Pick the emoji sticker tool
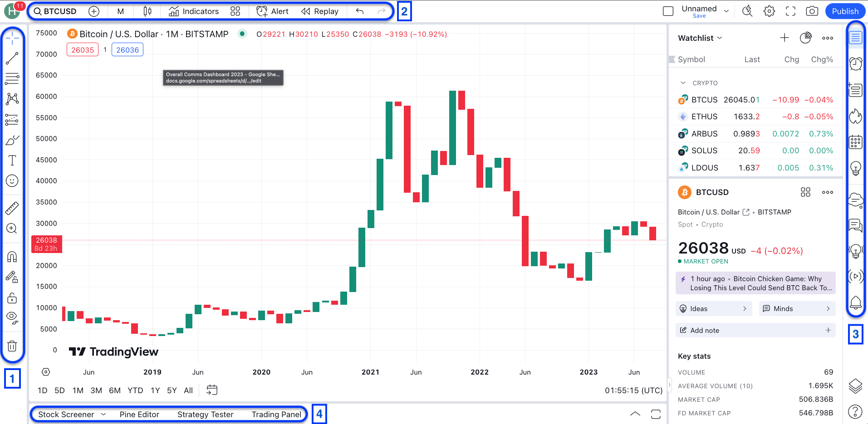Viewport: 868px width, 424px height. [x=12, y=180]
